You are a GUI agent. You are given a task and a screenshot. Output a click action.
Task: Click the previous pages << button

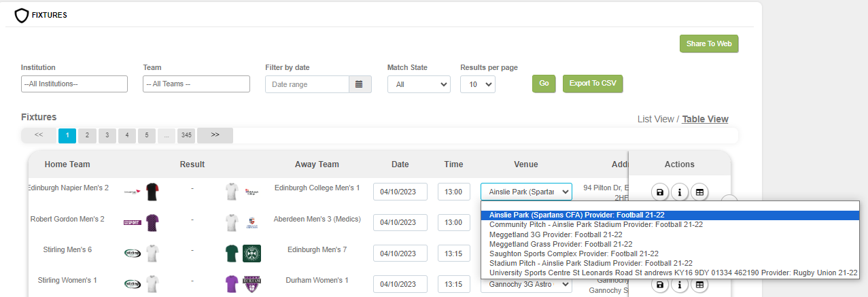pos(39,135)
